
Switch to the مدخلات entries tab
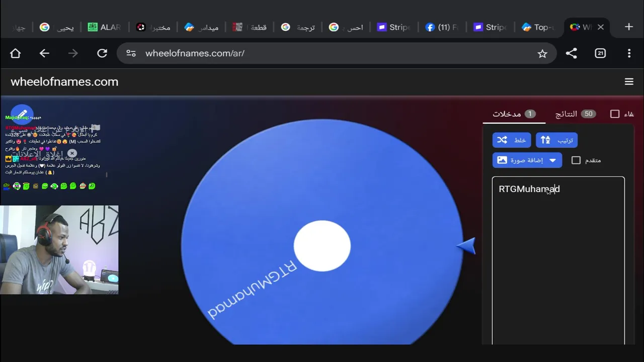tap(514, 114)
